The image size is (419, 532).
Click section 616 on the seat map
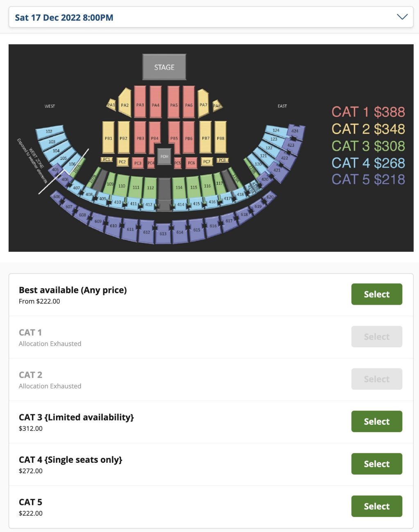point(213,226)
